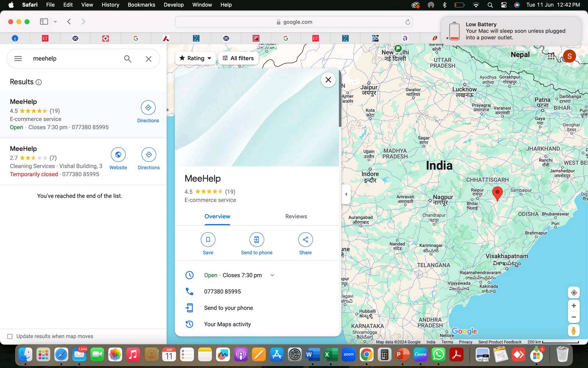
Task: Open Spotlight search in menu bar
Action: pyautogui.click(x=490, y=5)
